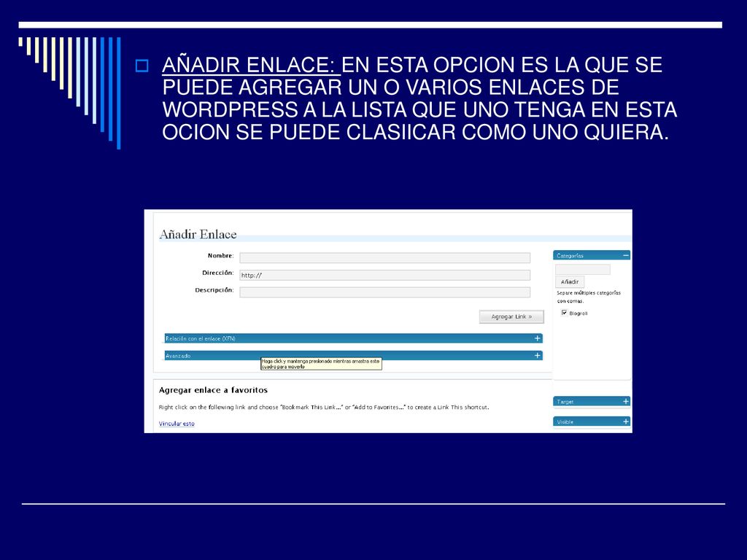747x560 pixels.
Task: Click the Añadir category button
Action: [570, 282]
